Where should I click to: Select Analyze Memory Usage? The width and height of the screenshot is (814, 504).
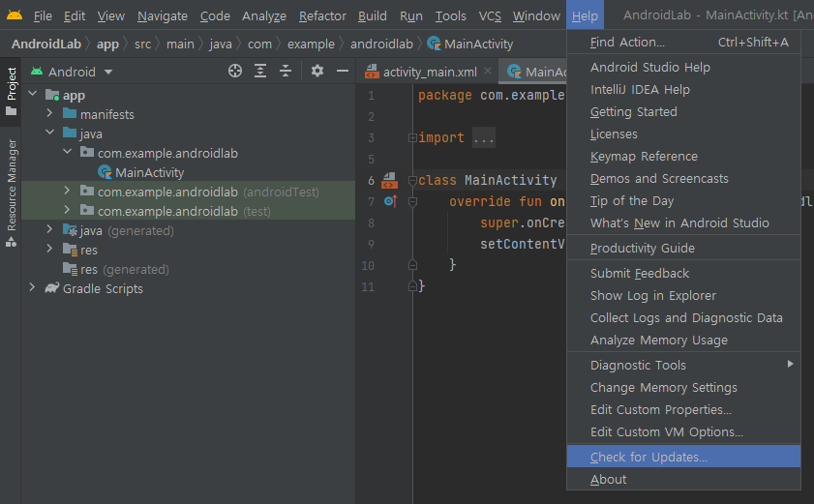tap(683, 340)
